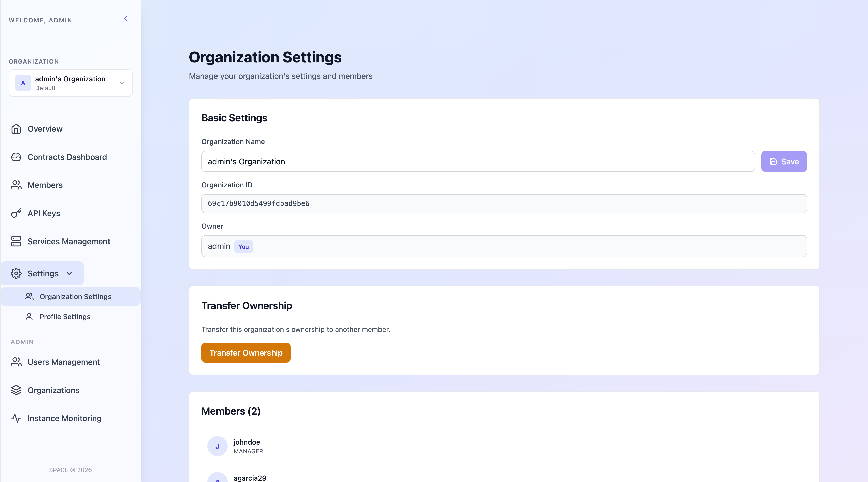
Task: Select Organization Settings submenu item
Action: (70, 297)
